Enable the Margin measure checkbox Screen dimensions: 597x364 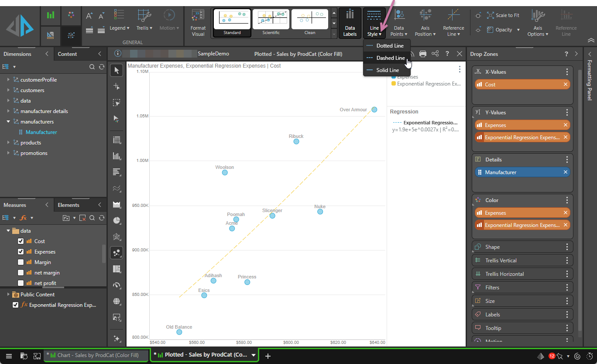coord(21,262)
